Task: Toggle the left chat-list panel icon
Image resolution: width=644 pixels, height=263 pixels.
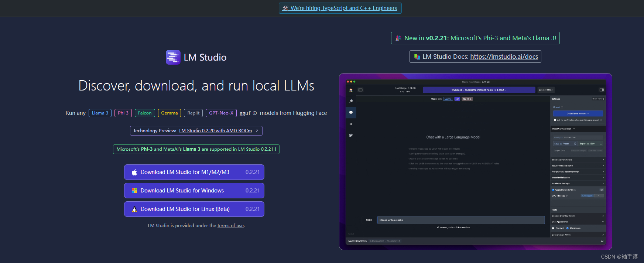Action: pos(360,90)
